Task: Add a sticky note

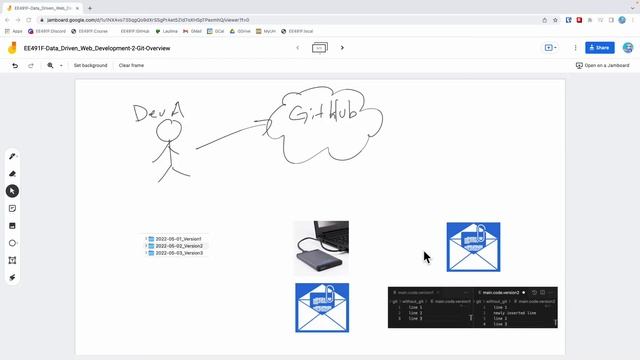Action: point(12,209)
